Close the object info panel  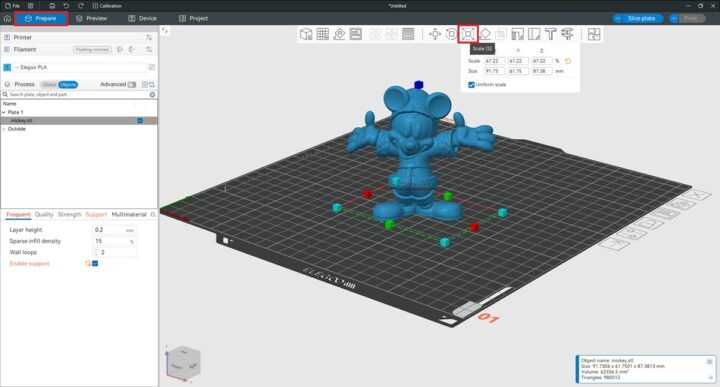tap(709, 362)
